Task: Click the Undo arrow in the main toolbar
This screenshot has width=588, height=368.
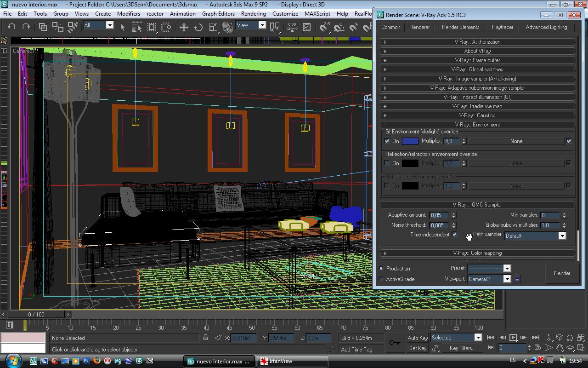Action: click(11, 27)
